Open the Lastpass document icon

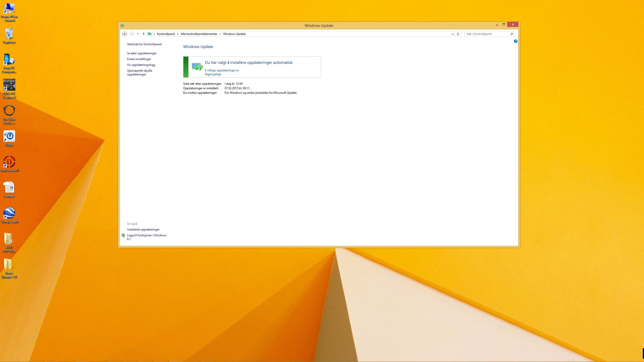click(x=9, y=190)
